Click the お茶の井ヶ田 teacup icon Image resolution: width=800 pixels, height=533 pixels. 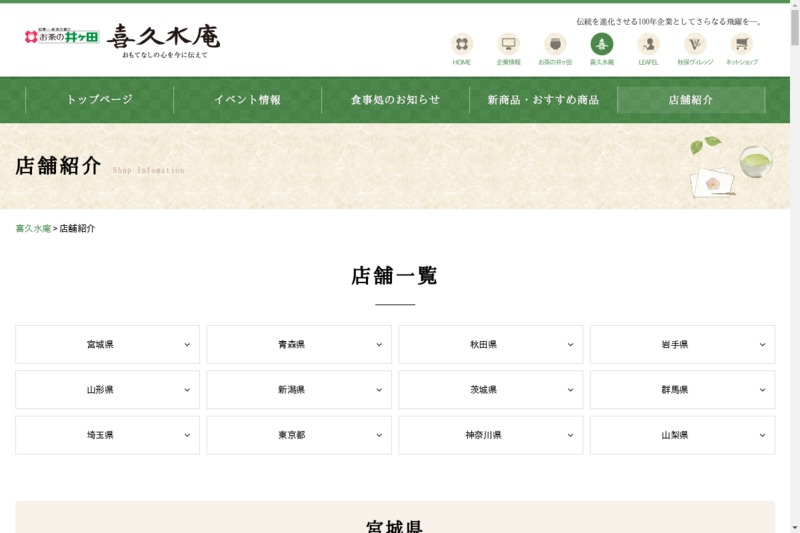[x=555, y=45]
